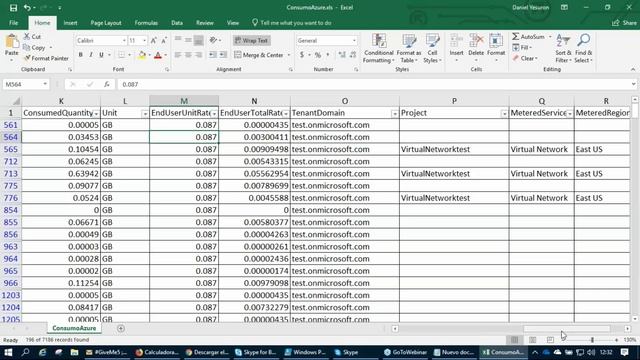Click the Merge & Center button
The image size is (640, 360).
click(x=260, y=55)
